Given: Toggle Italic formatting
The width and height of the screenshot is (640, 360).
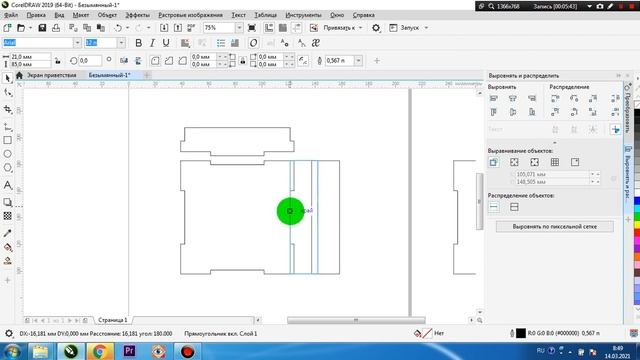Looking at the screenshot, I should pos(152,43).
